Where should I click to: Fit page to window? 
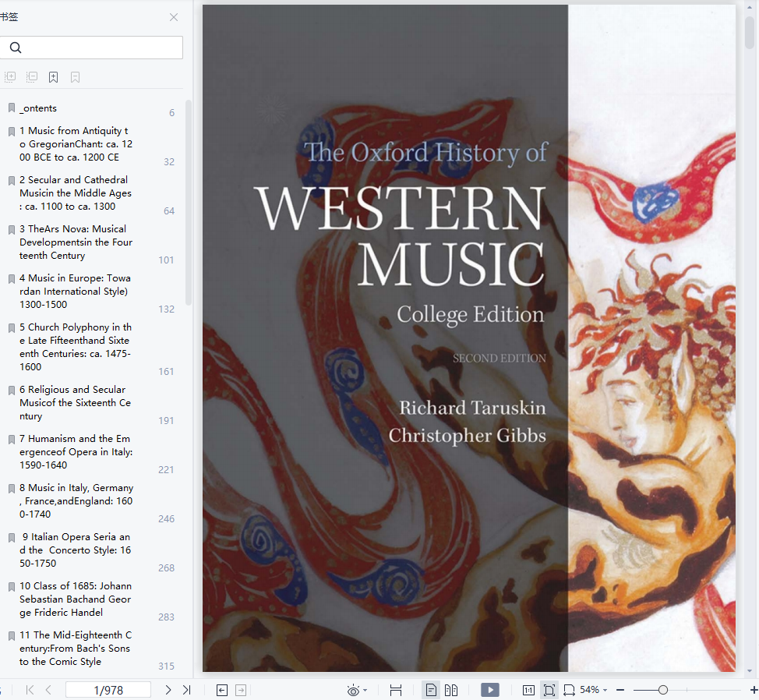(549, 690)
